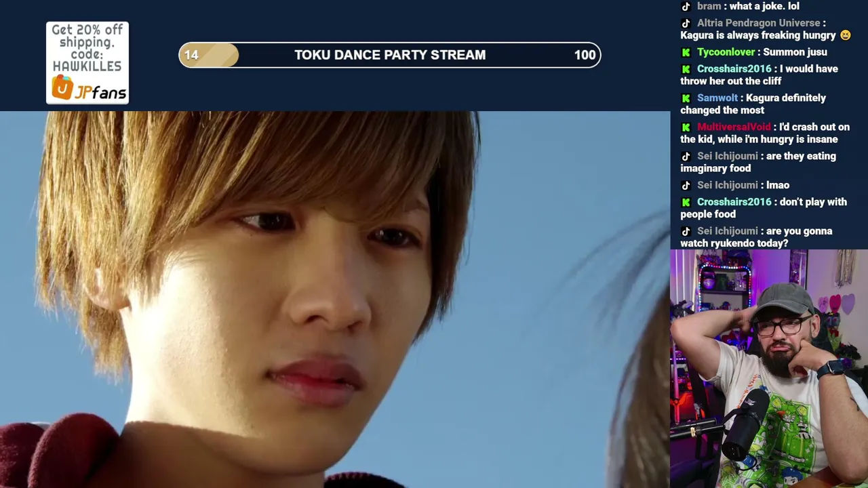Click the TikTok icon next to Altria Pendragon Universe
Viewport: 868px width, 488px height.
point(686,23)
